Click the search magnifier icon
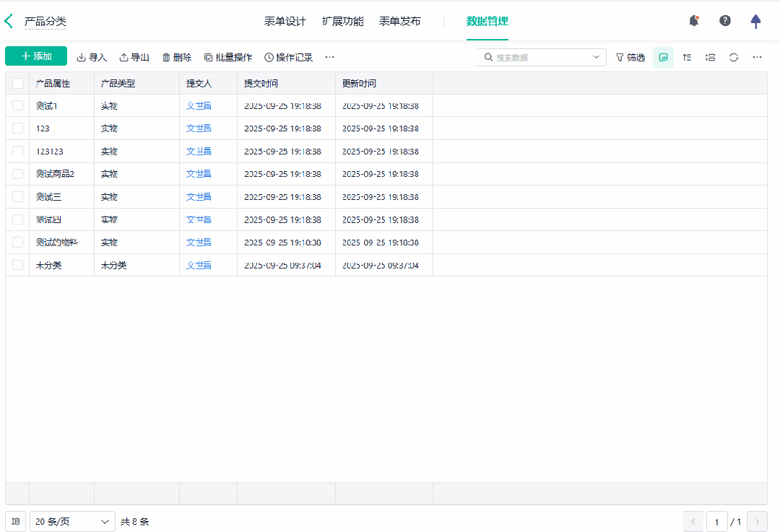The image size is (780, 532). click(x=488, y=57)
